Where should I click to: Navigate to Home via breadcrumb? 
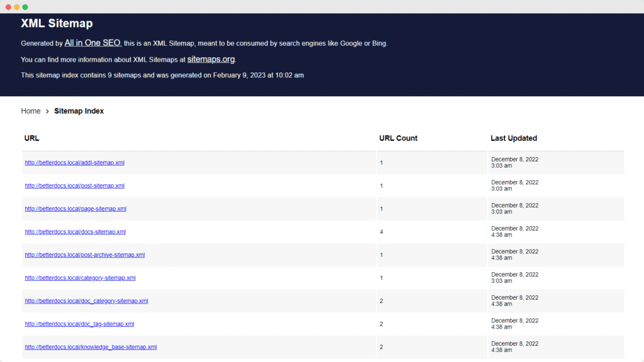coord(31,111)
